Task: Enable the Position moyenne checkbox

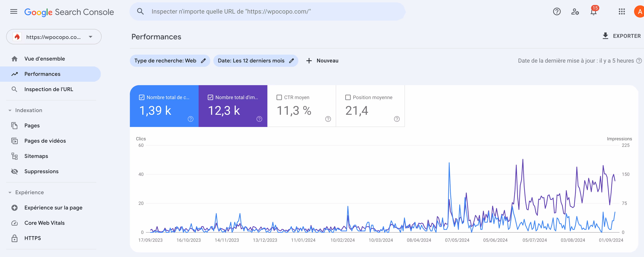Action: pyautogui.click(x=348, y=98)
